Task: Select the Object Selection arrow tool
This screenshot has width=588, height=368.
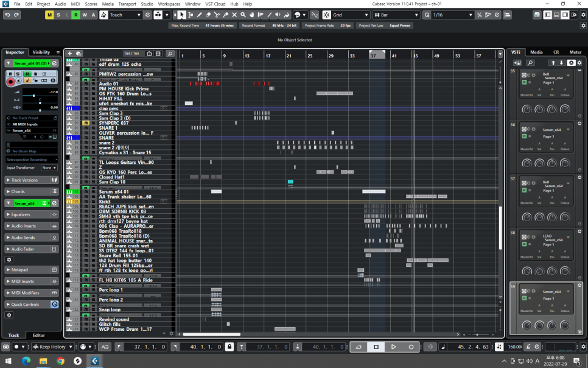Action: point(181,15)
